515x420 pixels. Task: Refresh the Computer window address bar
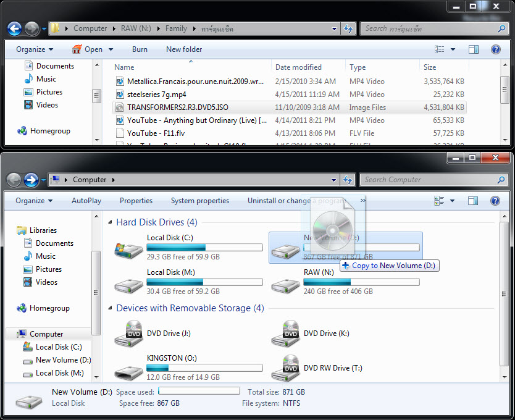pyautogui.click(x=348, y=180)
